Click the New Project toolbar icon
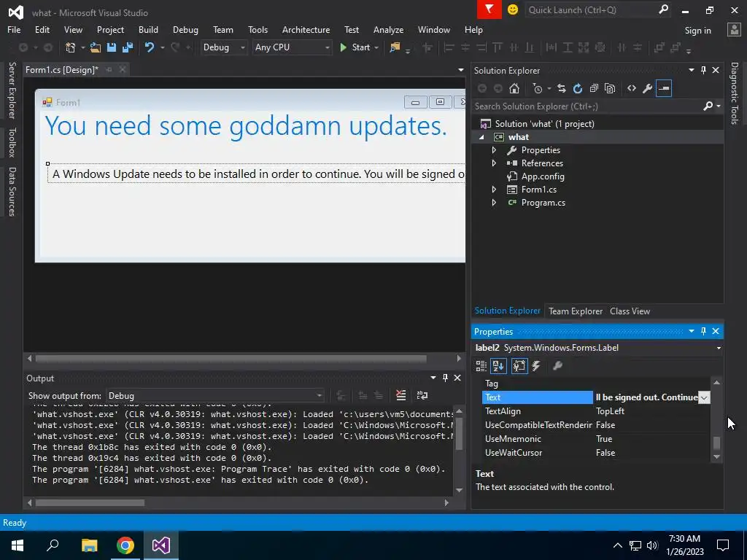Image resolution: width=747 pixels, height=560 pixels. [71, 47]
